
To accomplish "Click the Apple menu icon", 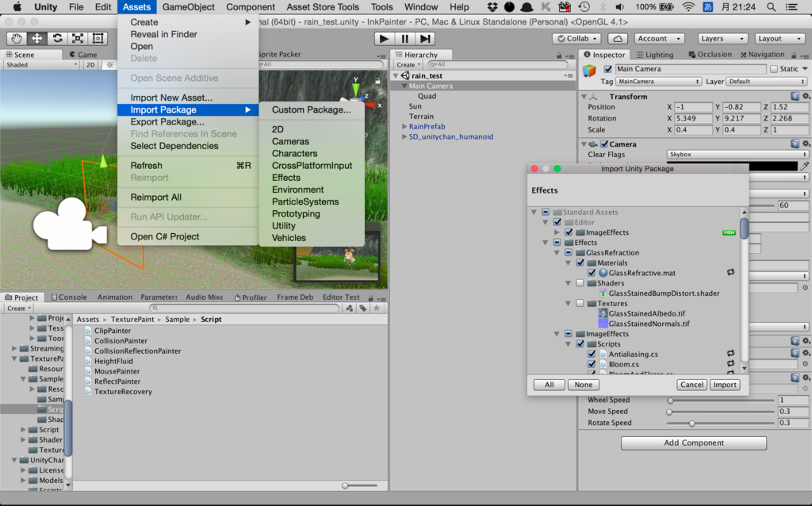I will click(x=17, y=7).
